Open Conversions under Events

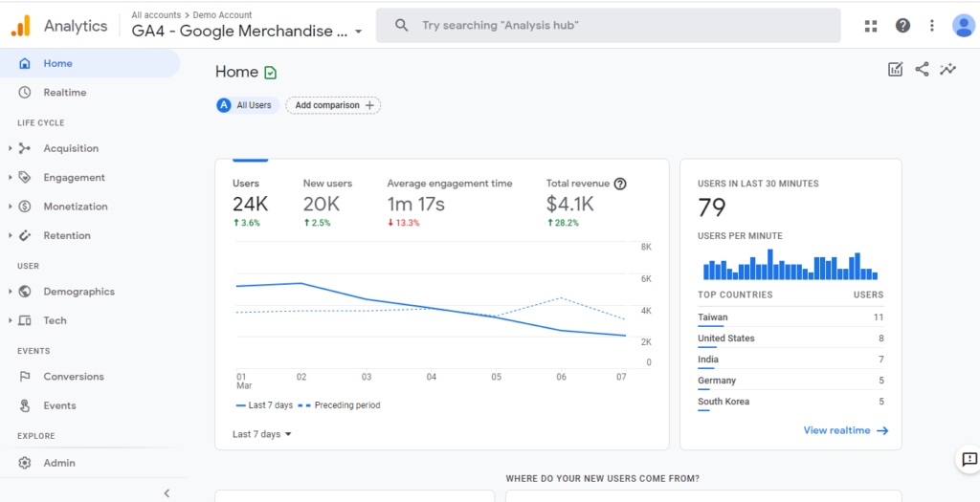point(74,377)
